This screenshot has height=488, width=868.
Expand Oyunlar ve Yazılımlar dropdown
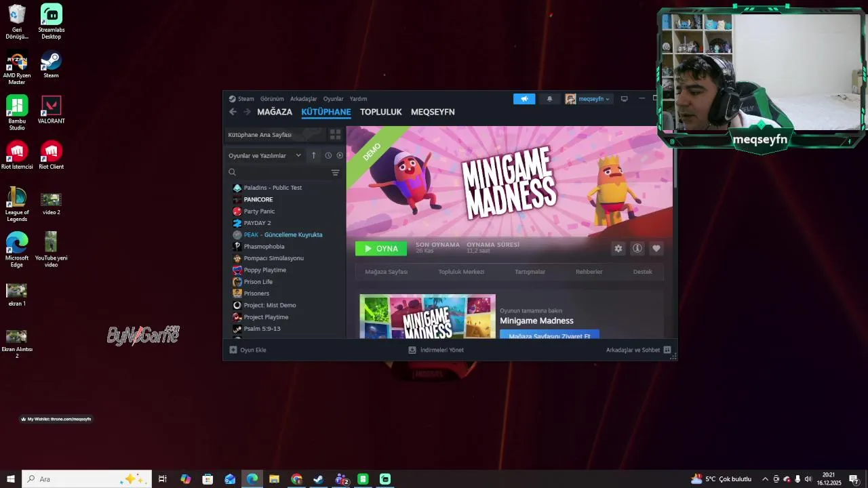pyautogui.click(x=265, y=155)
